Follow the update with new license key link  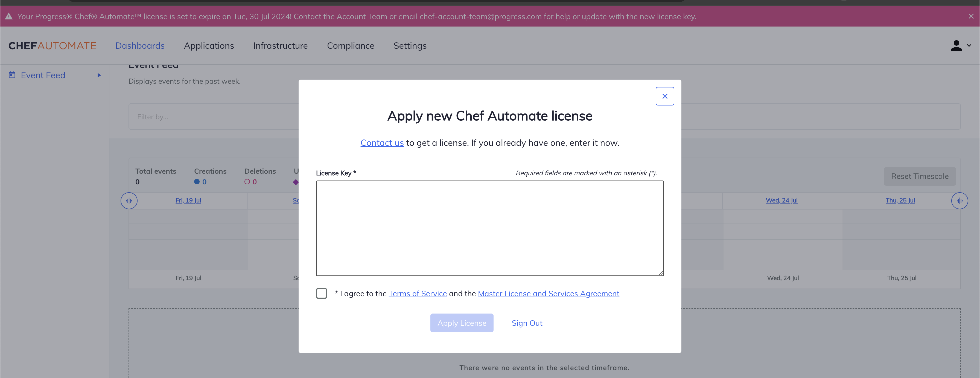[x=639, y=16]
